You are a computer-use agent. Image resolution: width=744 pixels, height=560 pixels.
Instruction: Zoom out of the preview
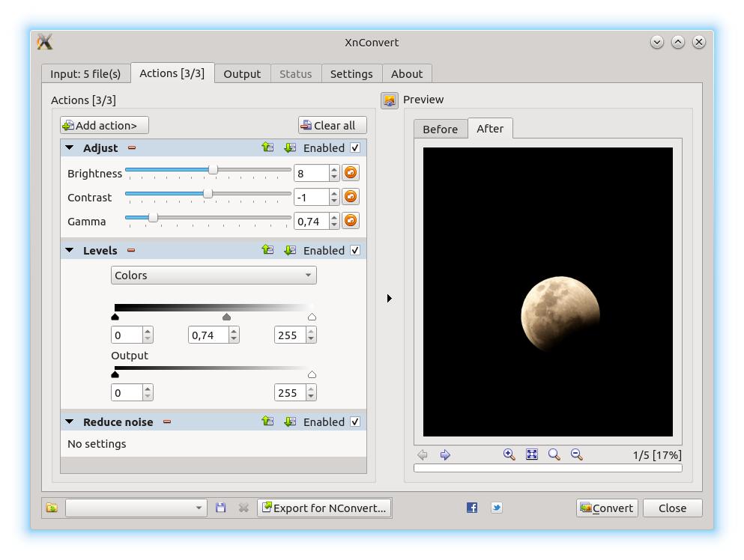point(576,454)
